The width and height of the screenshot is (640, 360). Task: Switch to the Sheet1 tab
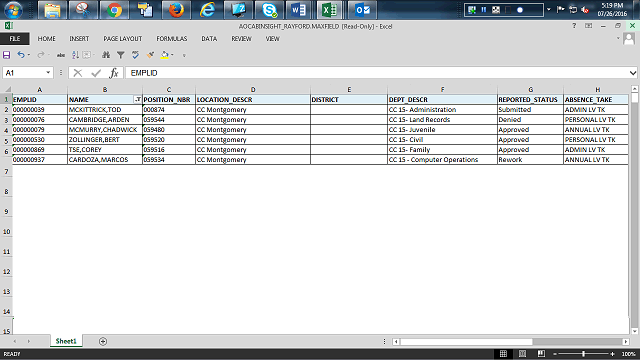(x=66, y=341)
